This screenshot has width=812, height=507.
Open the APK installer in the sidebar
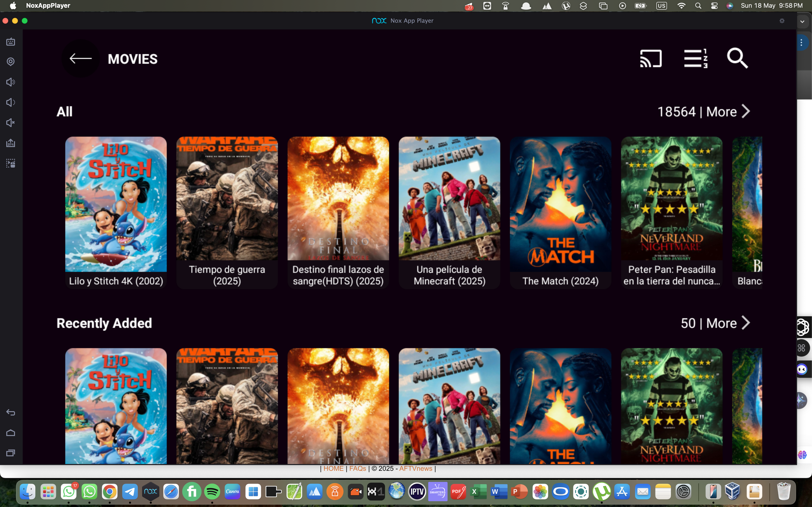pyautogui.click(x=10, y=142)
